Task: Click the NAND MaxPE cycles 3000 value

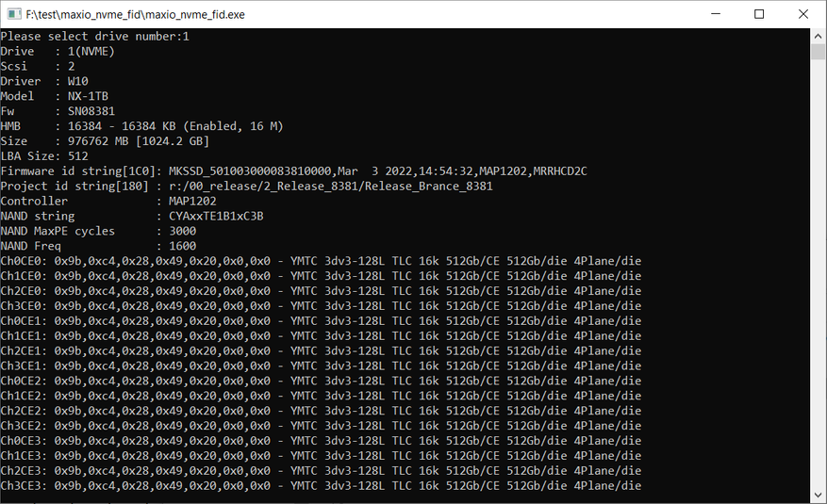Action: click(x=183, y=231)
